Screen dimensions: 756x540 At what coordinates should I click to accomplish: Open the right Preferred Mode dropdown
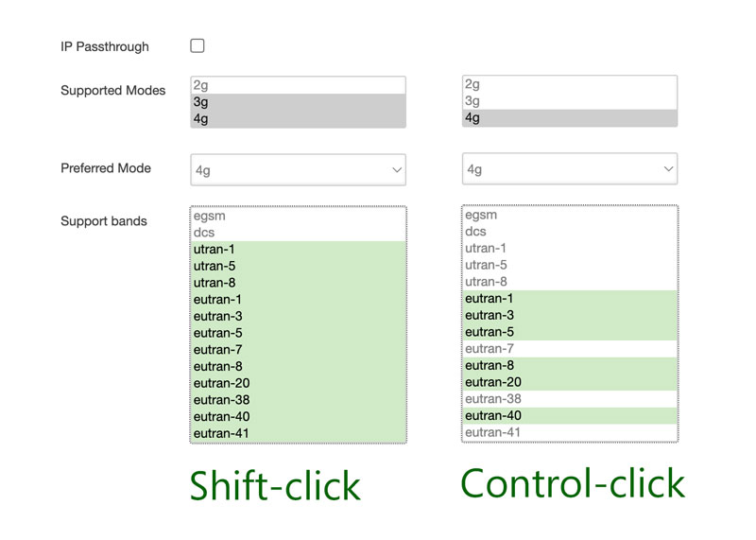pos(570,169)
